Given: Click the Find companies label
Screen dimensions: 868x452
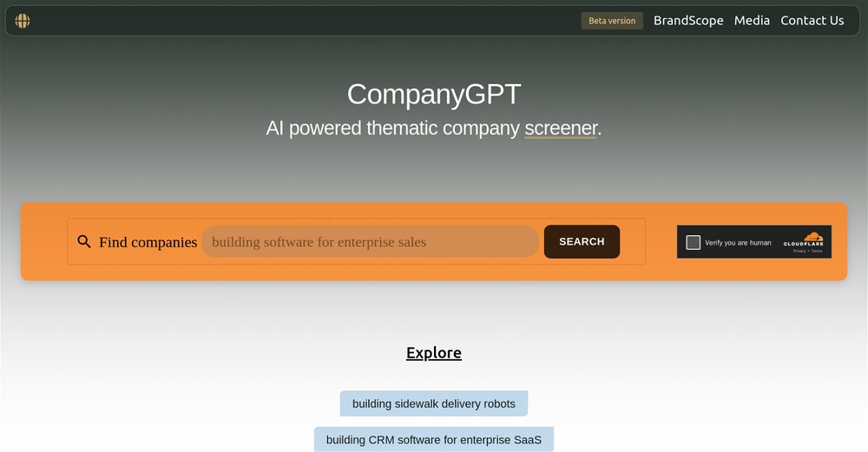Looking at the screenshot, I should (x=148, y=242).
